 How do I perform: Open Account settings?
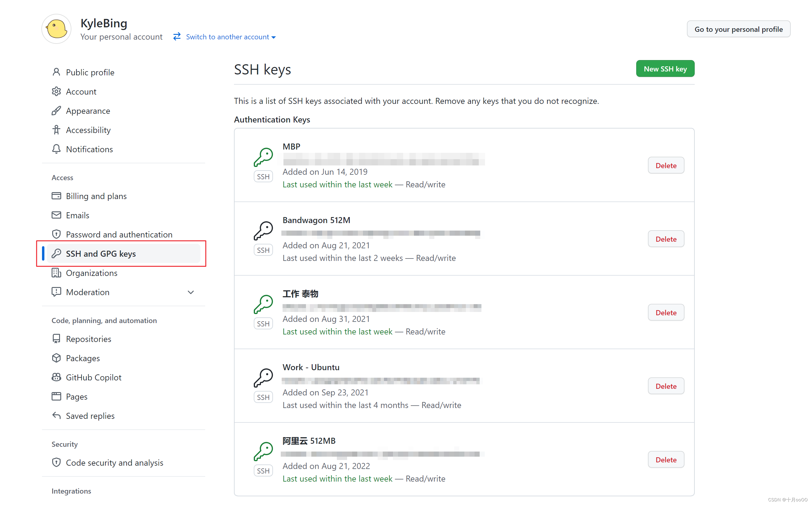click(81, 92)
